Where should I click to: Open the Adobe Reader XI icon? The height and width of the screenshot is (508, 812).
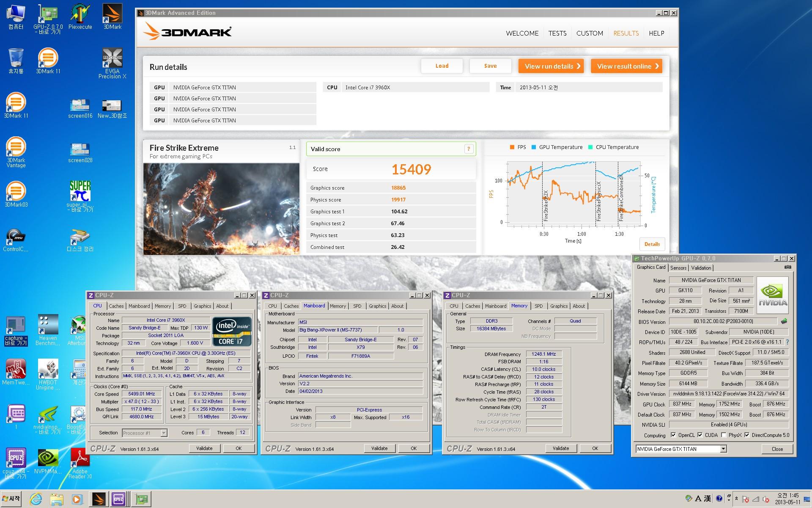(x=80, y=464)
